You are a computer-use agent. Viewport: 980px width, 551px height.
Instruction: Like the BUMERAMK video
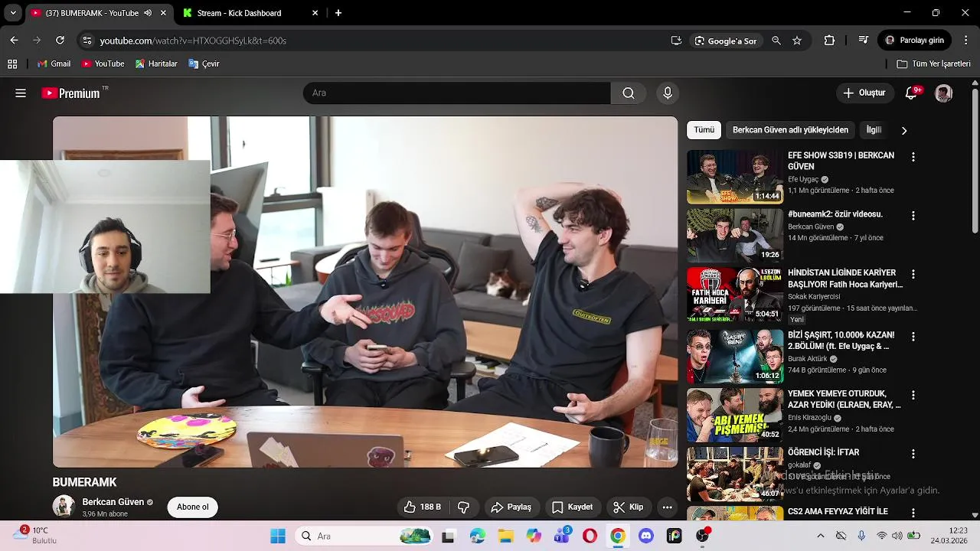point(422,507)
